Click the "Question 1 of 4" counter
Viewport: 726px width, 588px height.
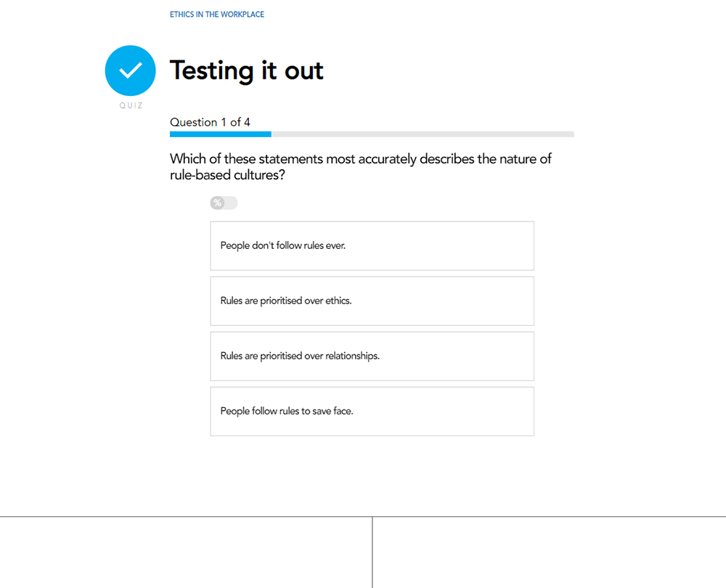pos(210,122)
